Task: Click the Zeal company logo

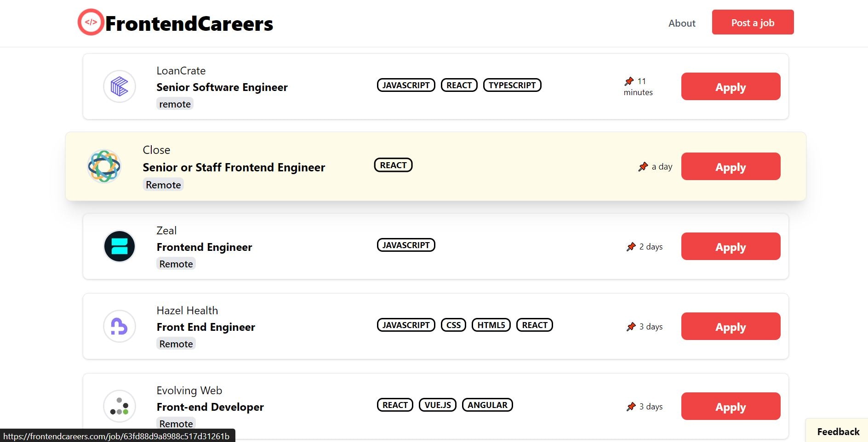Action: 120,246
